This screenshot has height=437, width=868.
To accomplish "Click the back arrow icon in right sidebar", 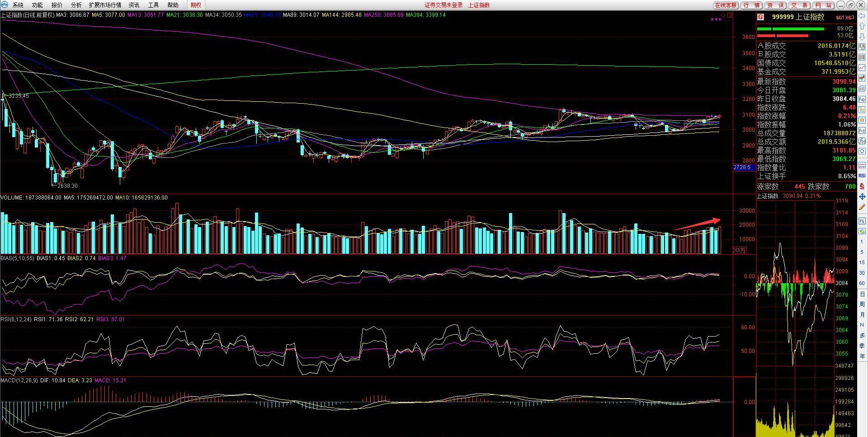I will click(862, 16).
